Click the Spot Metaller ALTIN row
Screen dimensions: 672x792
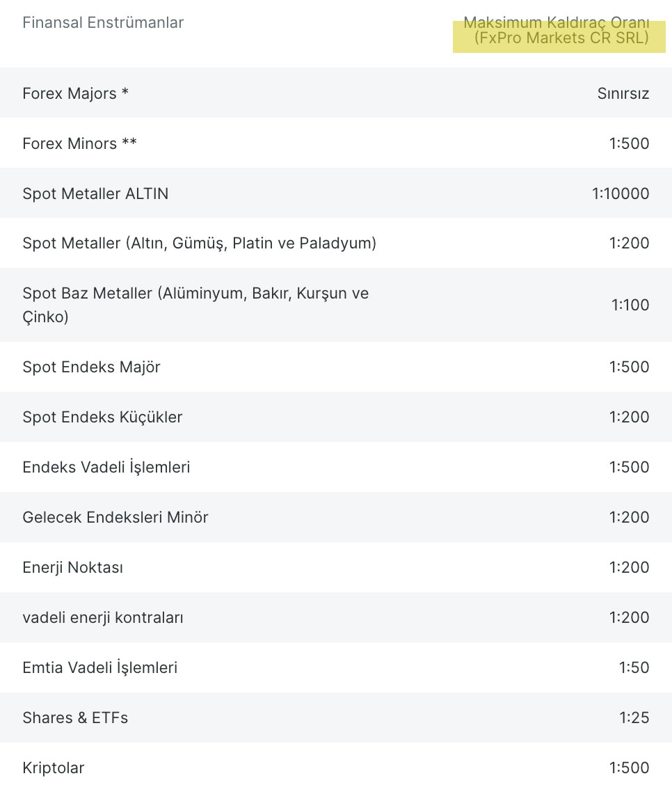coord(336,193)
